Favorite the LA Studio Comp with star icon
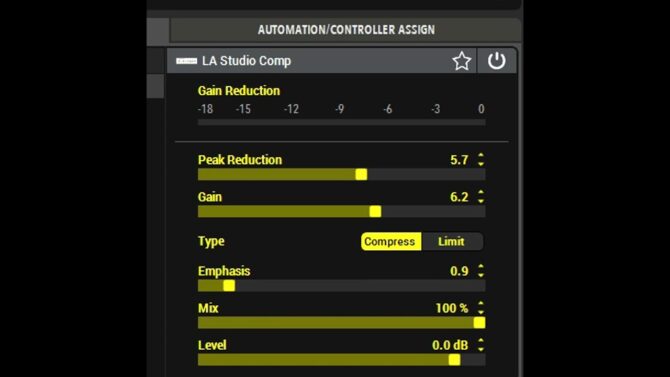This screenshot has width=670, height=377. pyautogui.click(x=461, y=61)
